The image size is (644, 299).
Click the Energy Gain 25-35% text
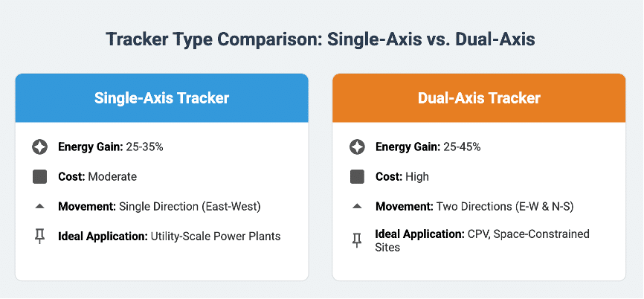111,147
